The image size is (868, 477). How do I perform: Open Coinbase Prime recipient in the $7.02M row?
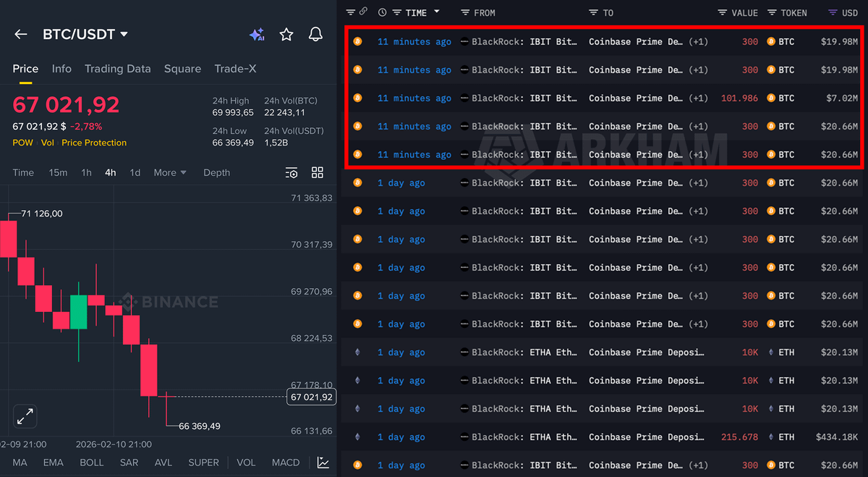click(x=636, y=98)
